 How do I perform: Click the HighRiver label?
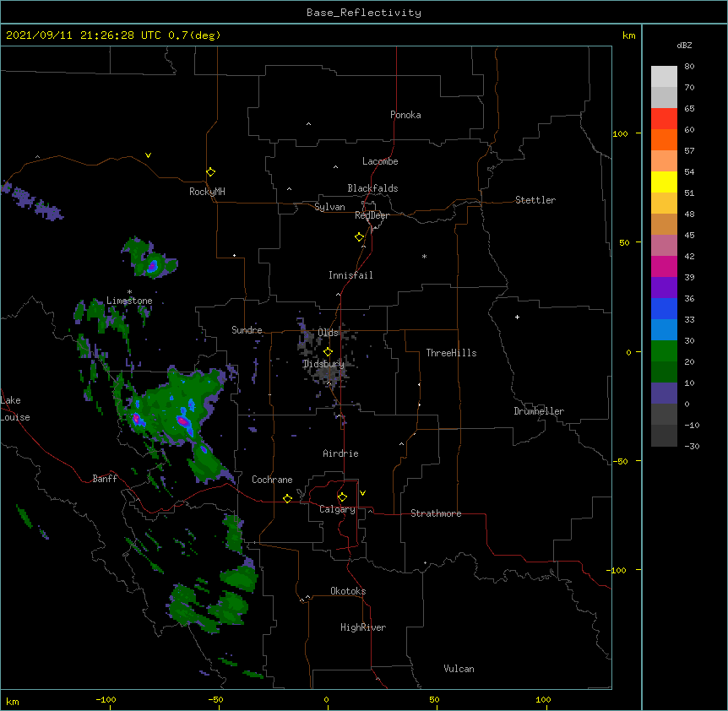(x=363, y=627)
